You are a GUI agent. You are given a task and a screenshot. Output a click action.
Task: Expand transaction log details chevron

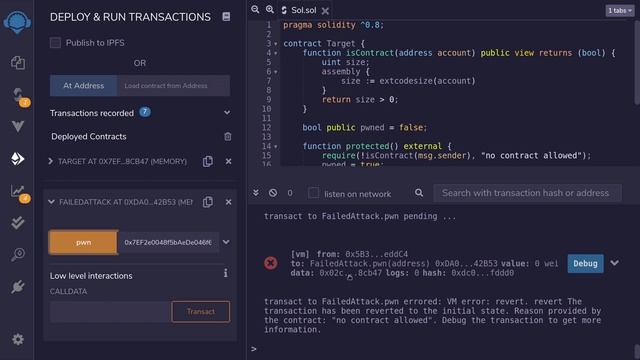[615, 263]
